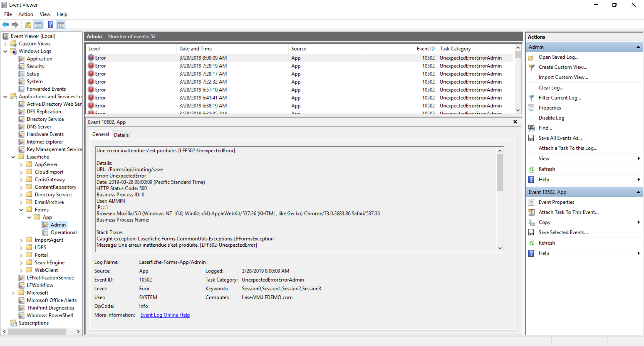644x346 pixels.
Task: Close the event preview pane
Action: tap(515, 122)
